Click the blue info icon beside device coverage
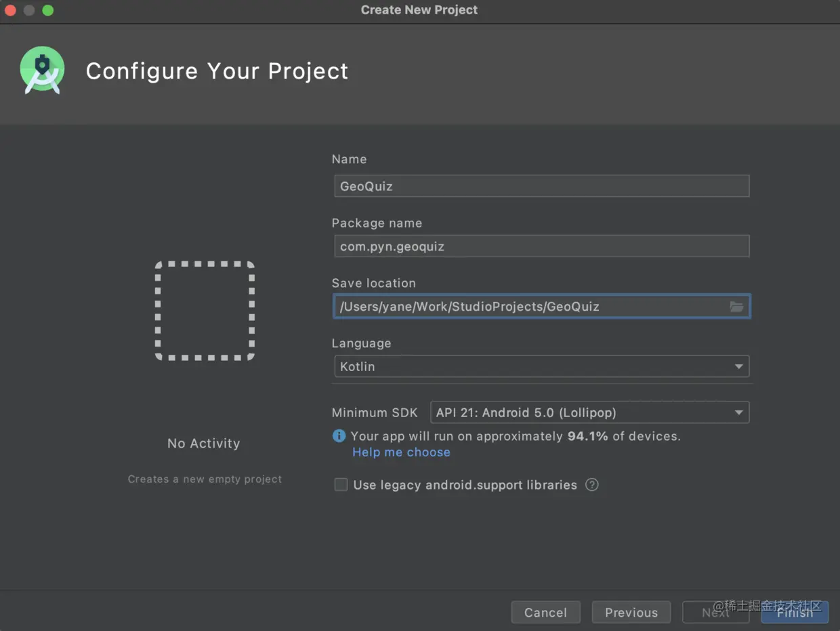The height and width of the screenshot is (631, 840). (339, 436)
